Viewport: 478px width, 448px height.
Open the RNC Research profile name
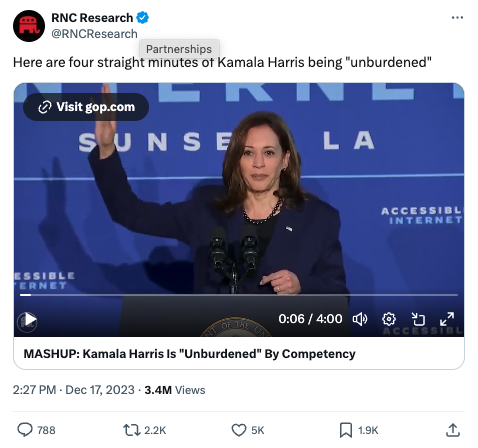(92, 18)
